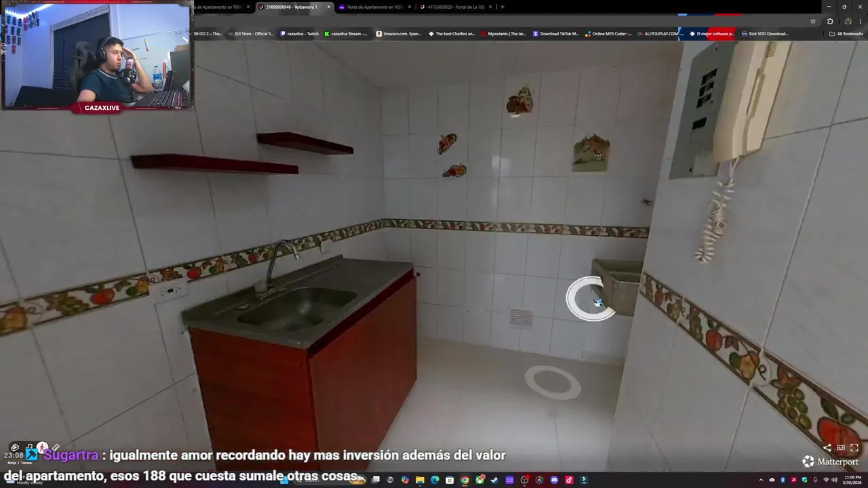
Task: Enter VR mode with headset icon
Action: pos(841,448)
